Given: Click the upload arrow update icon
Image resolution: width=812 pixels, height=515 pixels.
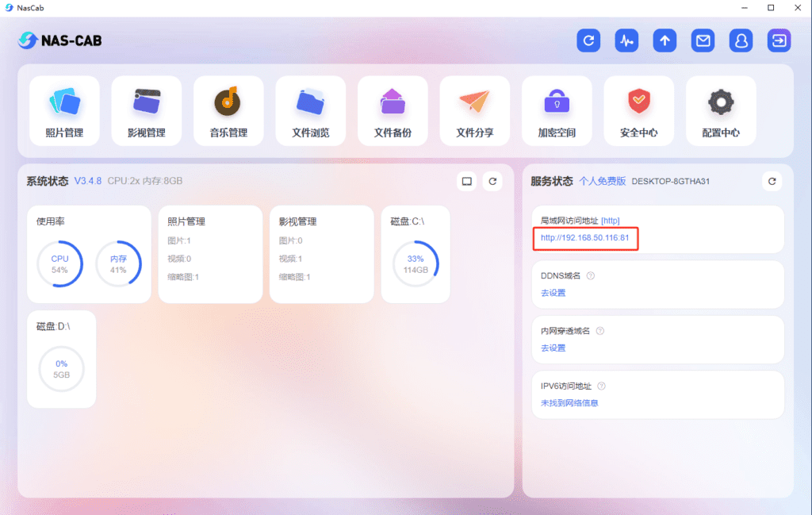Looking at the screenshot, I should 665,40.
